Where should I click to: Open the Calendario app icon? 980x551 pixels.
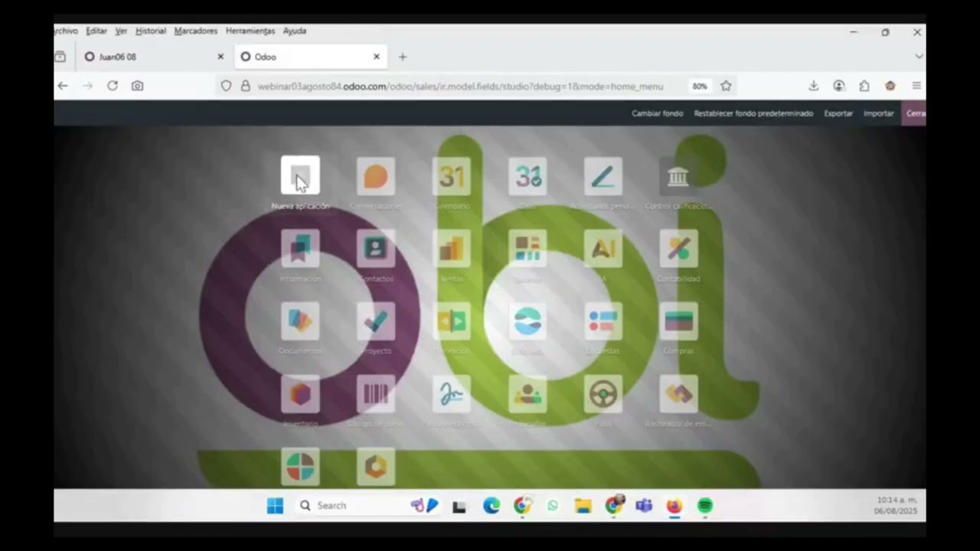pyautogui.click(x=452, y=176)
